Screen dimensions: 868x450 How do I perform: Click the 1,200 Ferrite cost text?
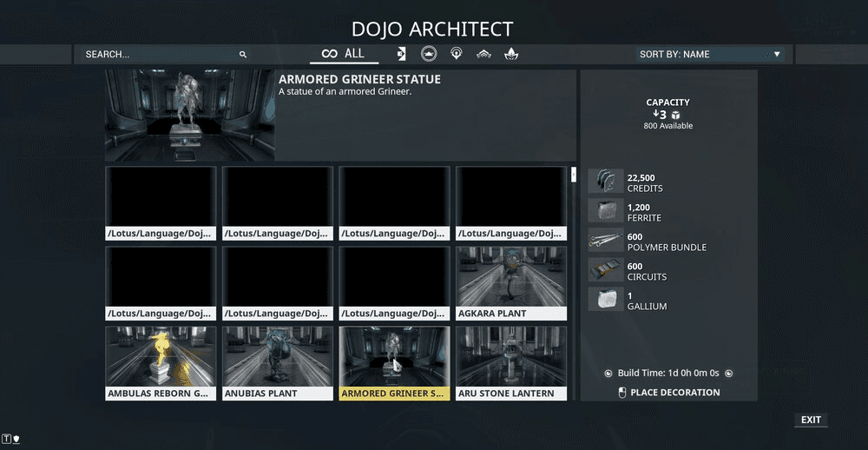[x=639, y=208]
